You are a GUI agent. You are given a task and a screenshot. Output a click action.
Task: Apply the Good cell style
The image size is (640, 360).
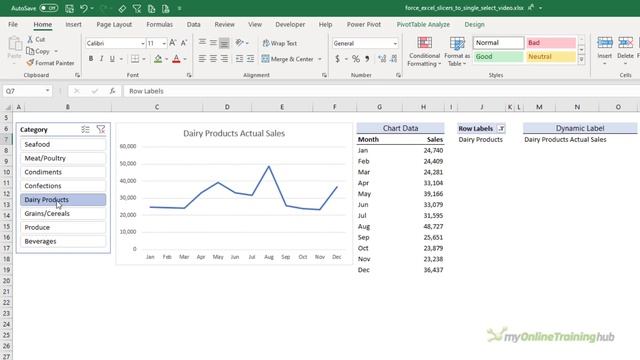pyautogui.click(x=498, y=57)
